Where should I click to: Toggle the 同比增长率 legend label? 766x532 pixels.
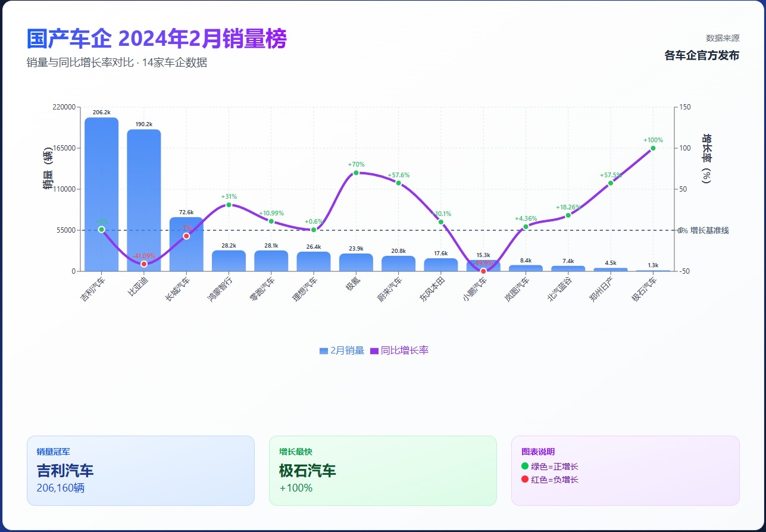click(405, 351)
